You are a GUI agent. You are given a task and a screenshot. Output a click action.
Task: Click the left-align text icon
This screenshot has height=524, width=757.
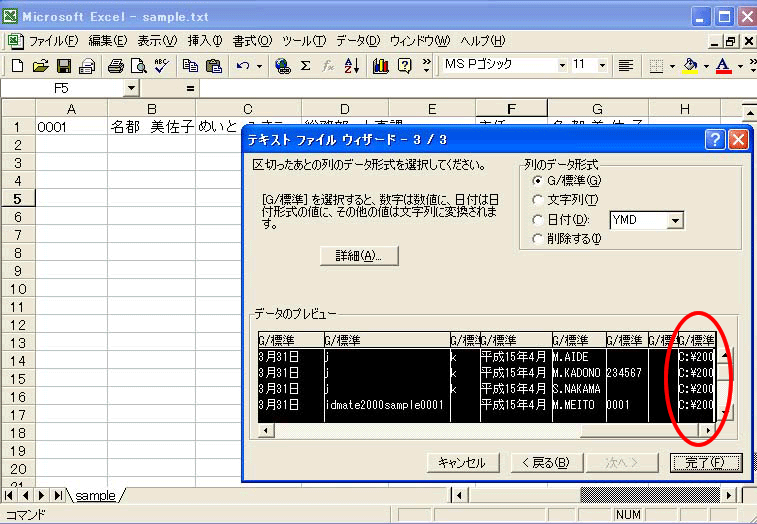[x=626, y=65]
